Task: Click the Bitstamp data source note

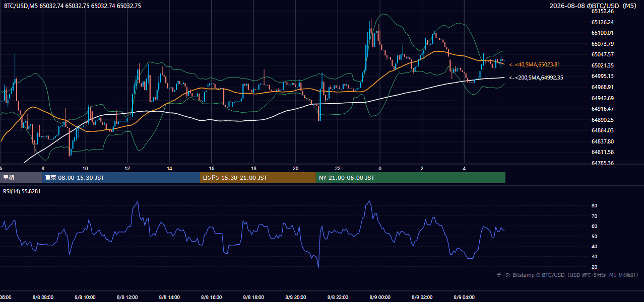Action: 567,275
